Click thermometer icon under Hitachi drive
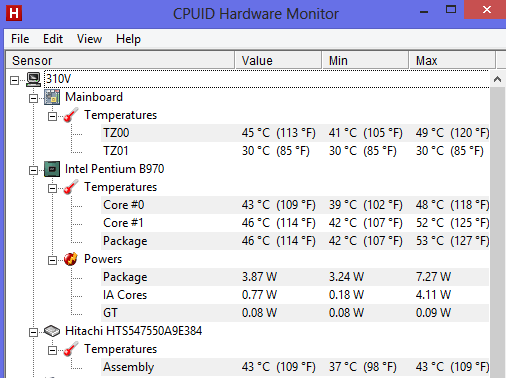The image size is (506, 378). pyautogui.click(x=71, y=349)
